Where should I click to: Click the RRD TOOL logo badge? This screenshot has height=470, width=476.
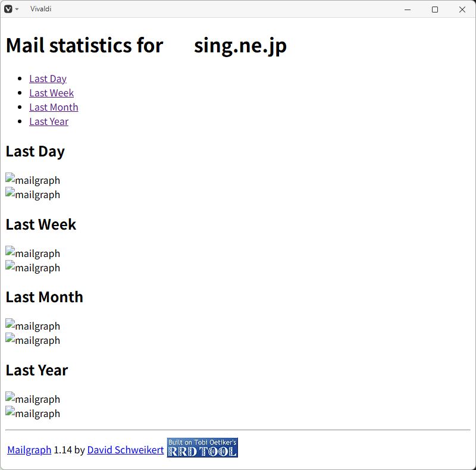click(202, 447)
